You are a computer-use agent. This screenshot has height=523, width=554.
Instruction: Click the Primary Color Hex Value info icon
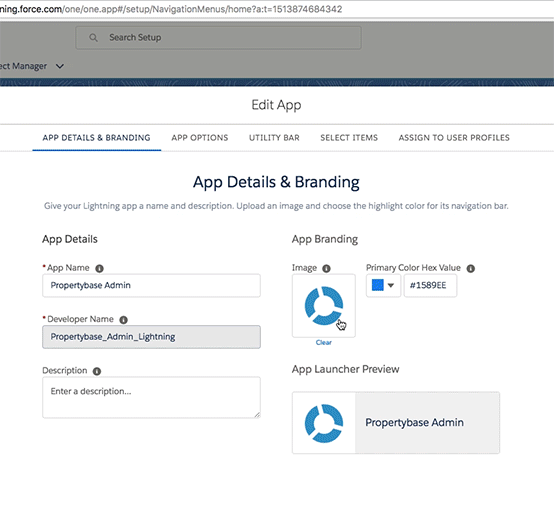click(471, 269)
